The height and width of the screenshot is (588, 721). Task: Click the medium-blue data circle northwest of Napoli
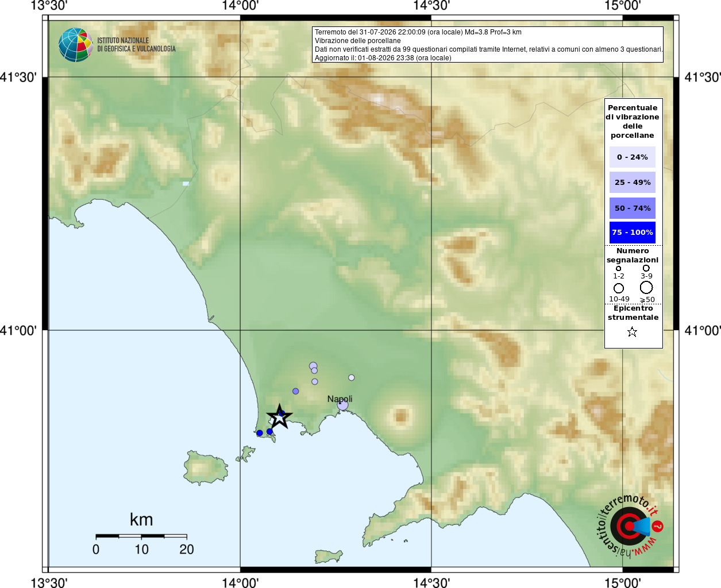pos(295,391)
